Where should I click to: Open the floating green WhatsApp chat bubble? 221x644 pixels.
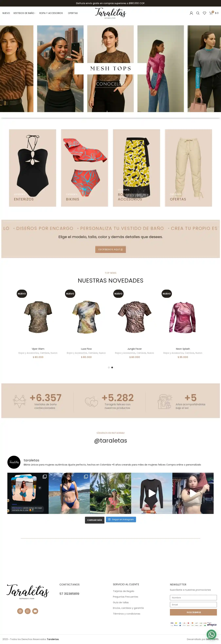tap(212, 634)
